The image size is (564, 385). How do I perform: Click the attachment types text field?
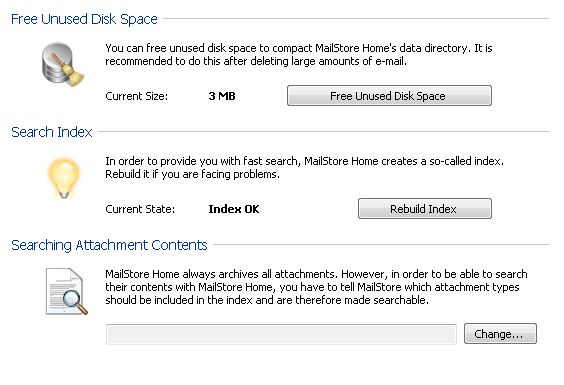point(281,334)
